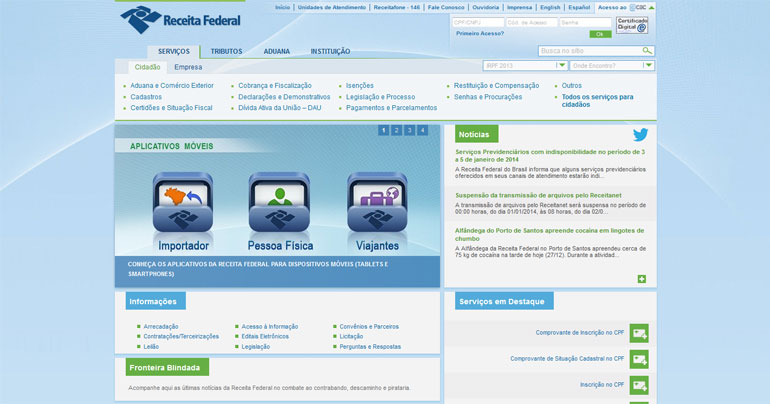Click the Receita Federal logo
The width and height of the screenshot is (770, 404).
tap(181, 19)
